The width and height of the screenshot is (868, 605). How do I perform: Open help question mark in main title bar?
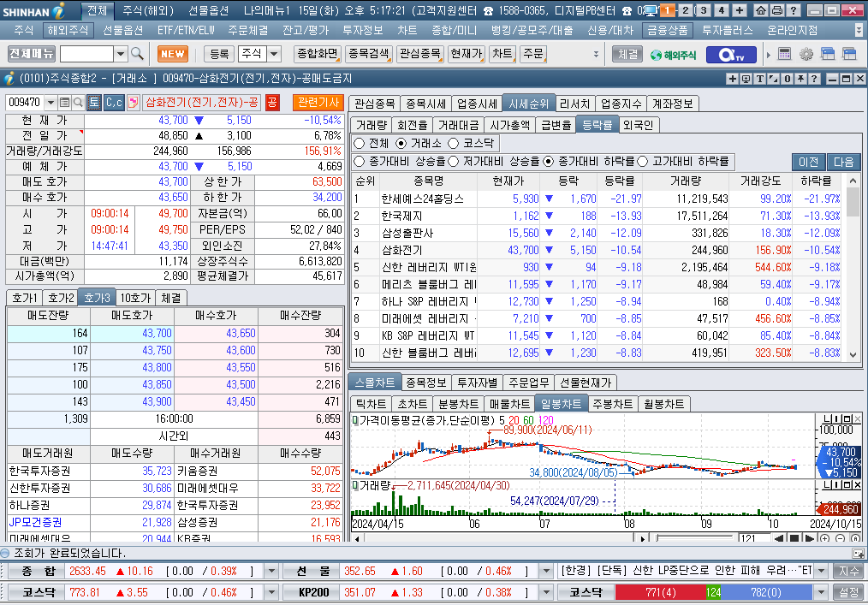(794, 10)
